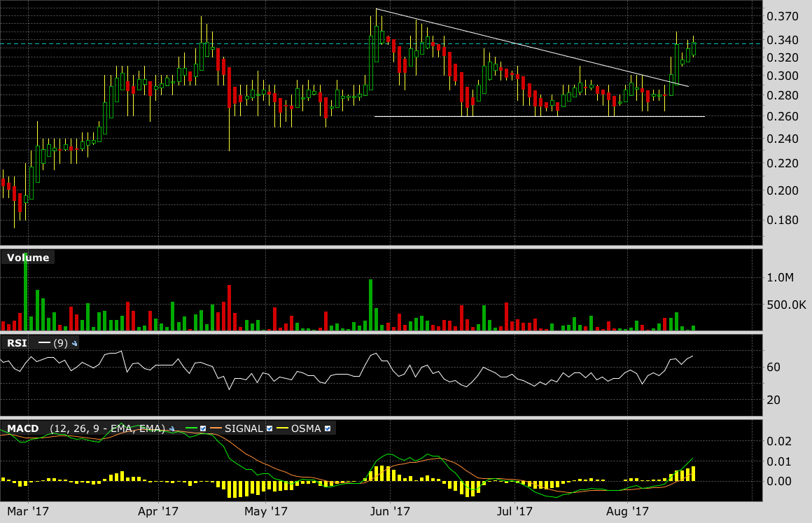Select the cyan dashed last-price line

[381, 44]
